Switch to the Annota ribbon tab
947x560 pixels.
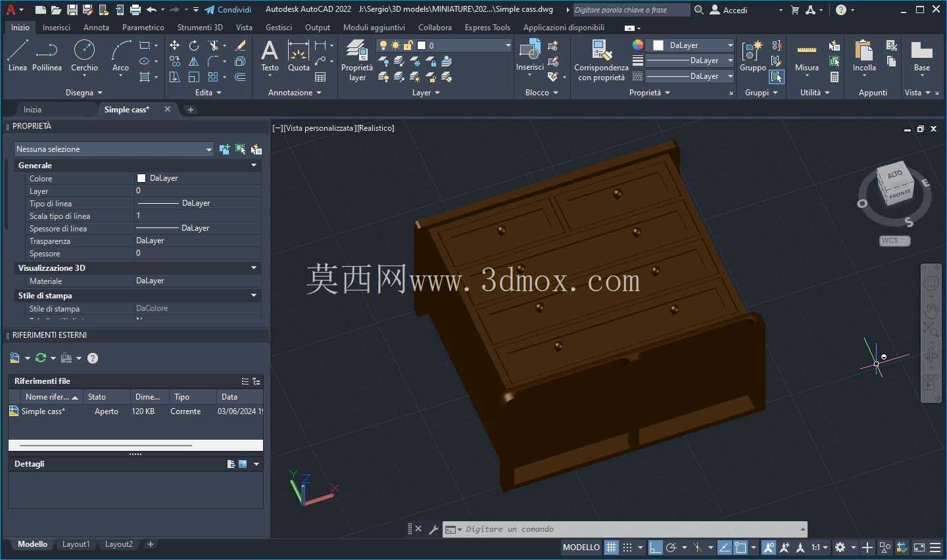click(96, 28)
